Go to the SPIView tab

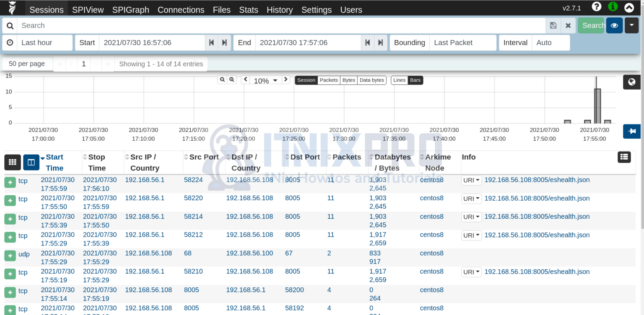(88, 10)
